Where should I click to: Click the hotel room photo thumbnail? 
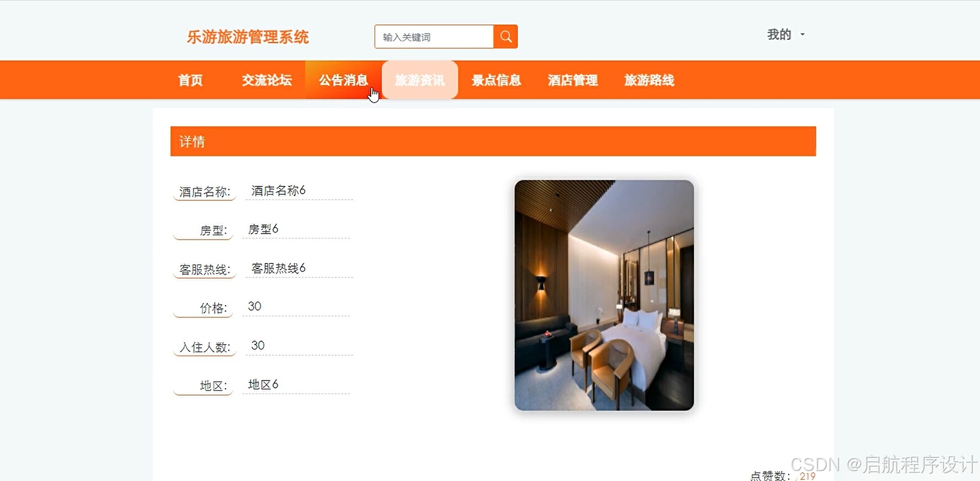coord(604,295)
